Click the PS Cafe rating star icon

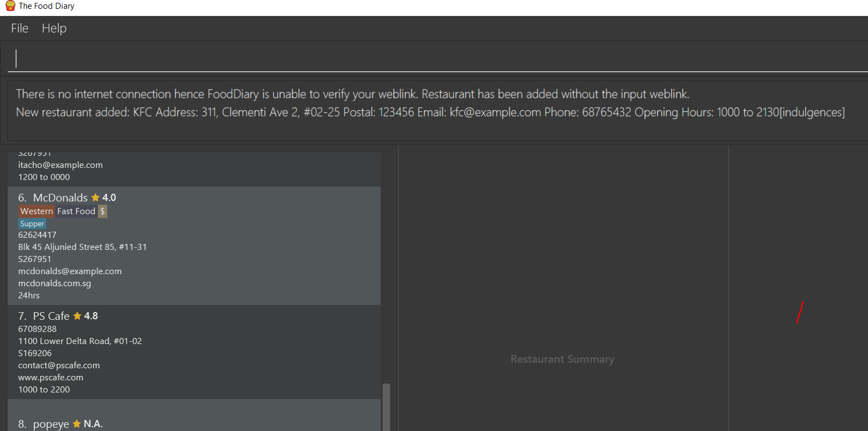click(x=77, y=315)
